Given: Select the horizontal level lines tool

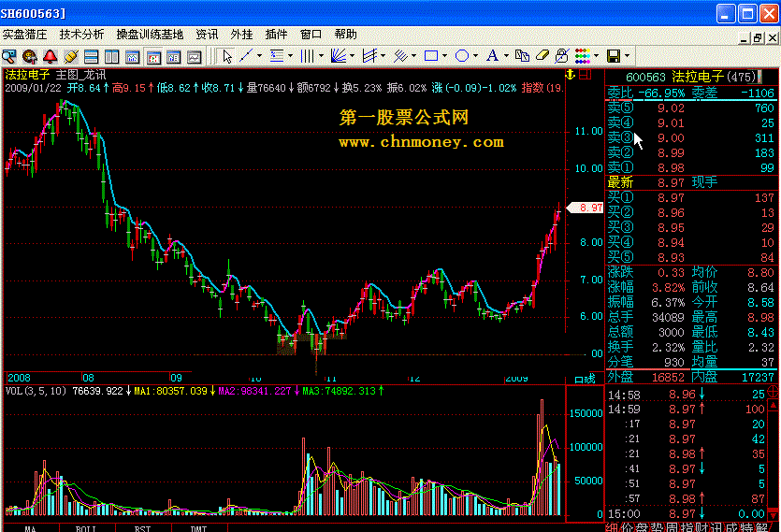Looking at the screenshot, I should [x=277, y=56].
